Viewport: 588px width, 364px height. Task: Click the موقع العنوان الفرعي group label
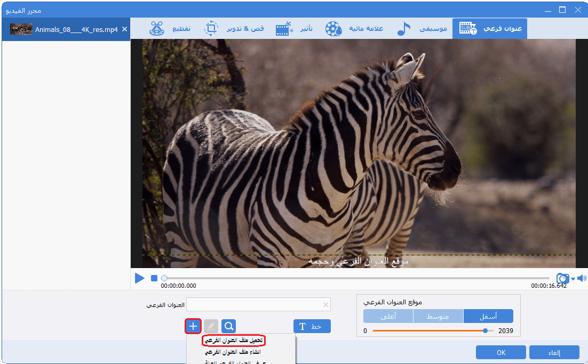(x=393, y=302)
